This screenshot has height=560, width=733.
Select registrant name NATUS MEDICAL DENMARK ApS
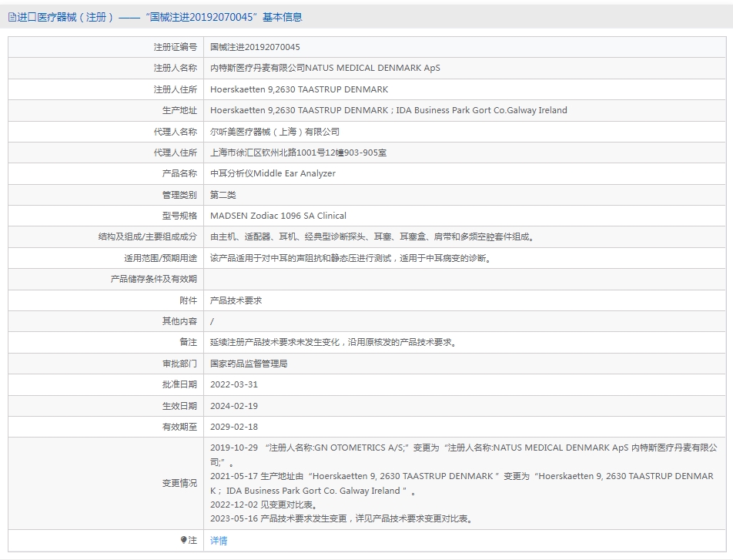[x=325, y=68]
